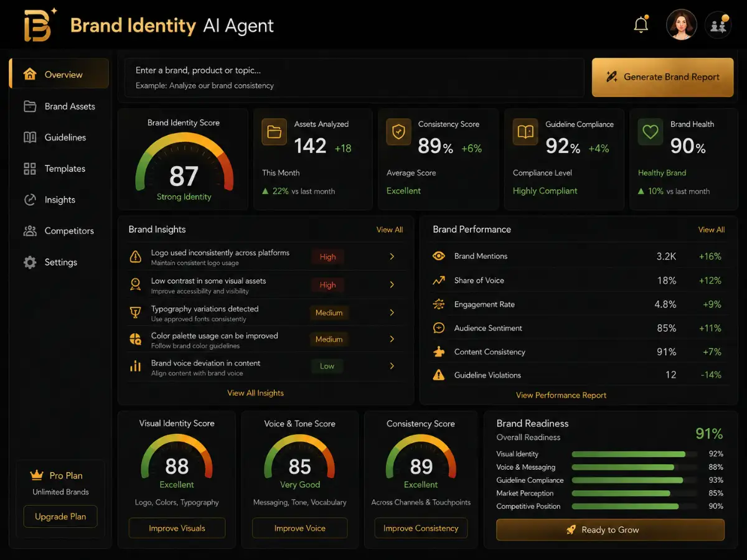
Task: Click the 91% Overall Readiness value
Action: pos(709,434)
